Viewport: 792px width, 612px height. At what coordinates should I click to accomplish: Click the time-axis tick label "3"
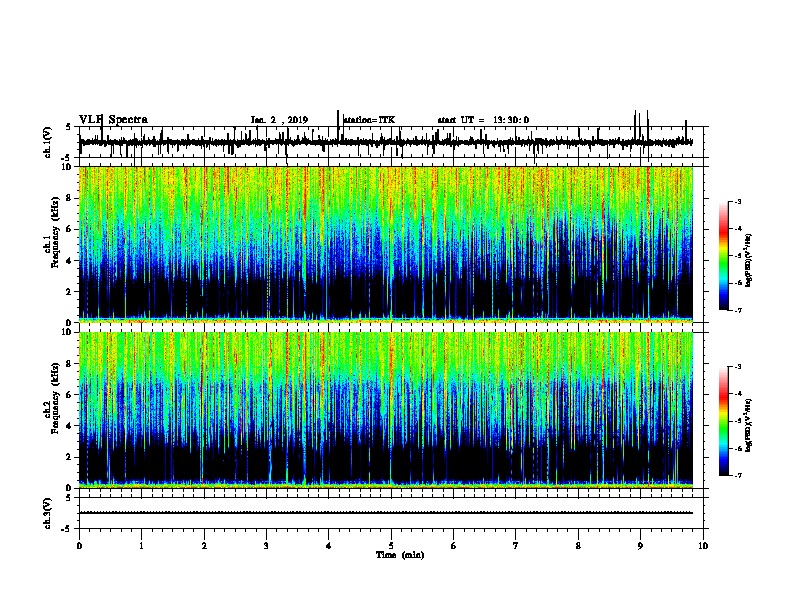coord(266,546)
